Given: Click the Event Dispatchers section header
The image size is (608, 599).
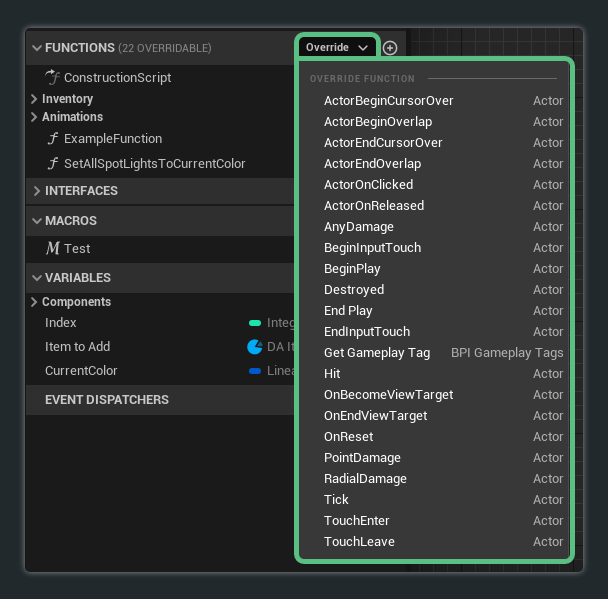Looking at the screenshot, I should click(x=107, y=400).
